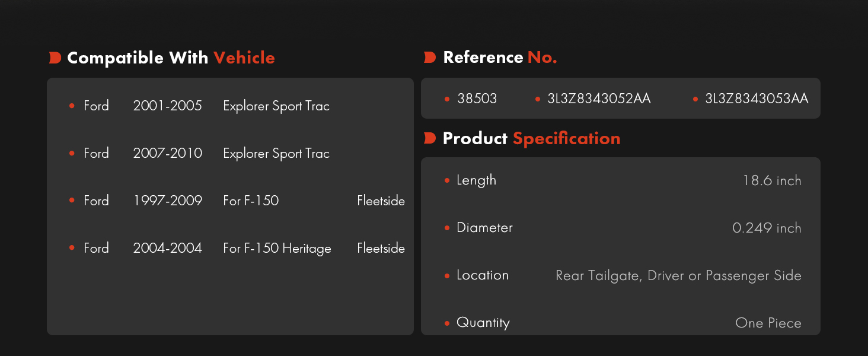868x356 pixels.
Task: Click the Fleetside label on F-150 Heritage row
Action: pos(381,248)
